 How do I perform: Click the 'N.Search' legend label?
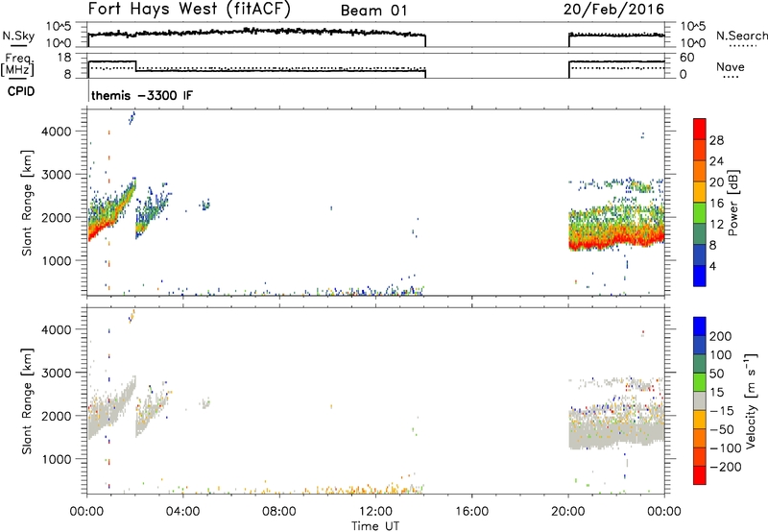[742, 36]
